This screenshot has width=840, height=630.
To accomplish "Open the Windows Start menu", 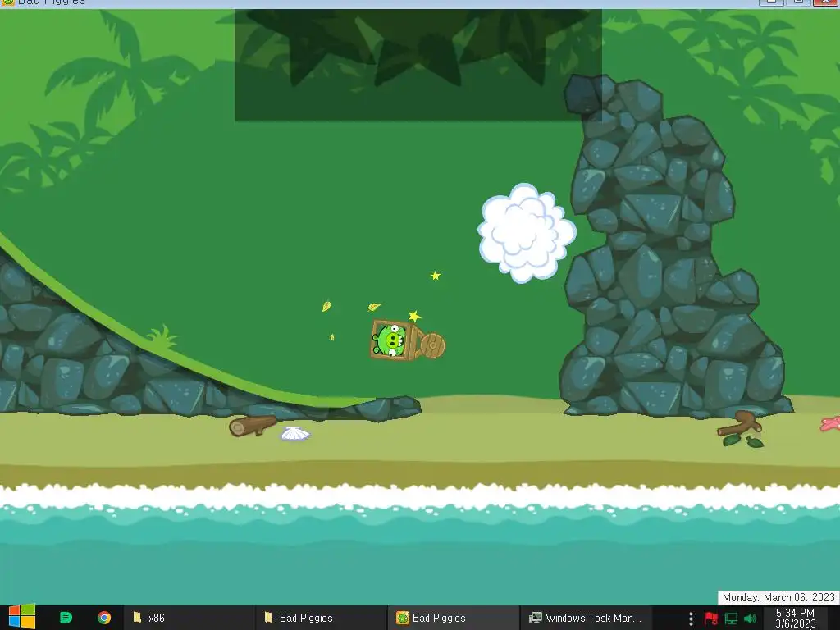I will [21, 617].
